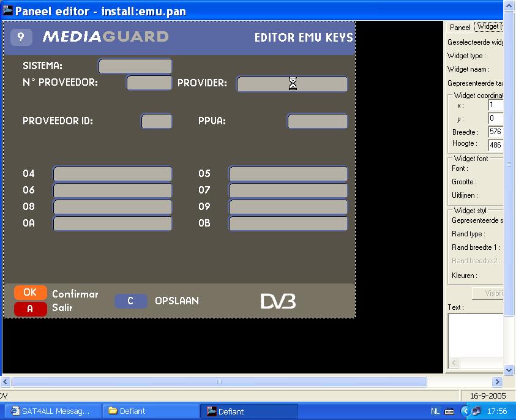Click the Text box left scroll arrow
This screenshot has height=420, width=516.
[x=454, y=362]
